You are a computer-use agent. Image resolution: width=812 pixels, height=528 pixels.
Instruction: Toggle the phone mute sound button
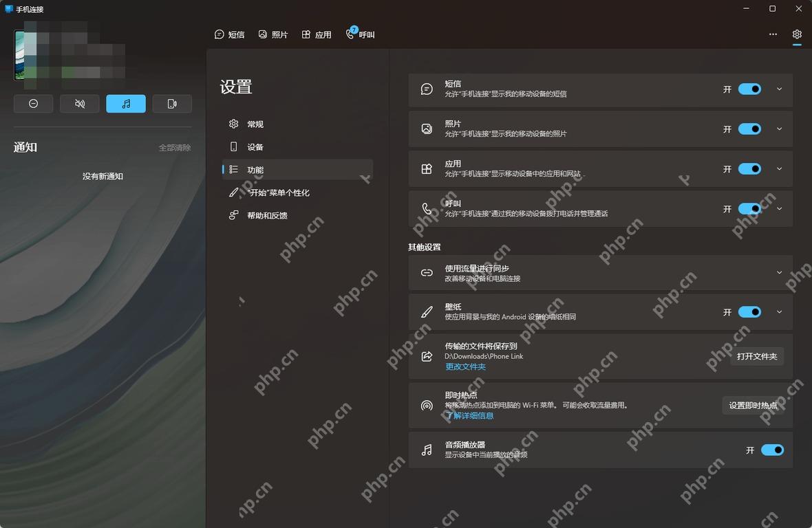coord(79,104)
